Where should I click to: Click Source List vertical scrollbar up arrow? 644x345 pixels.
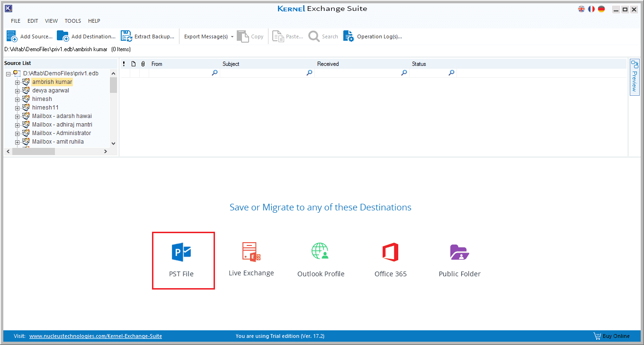point(113,73)
